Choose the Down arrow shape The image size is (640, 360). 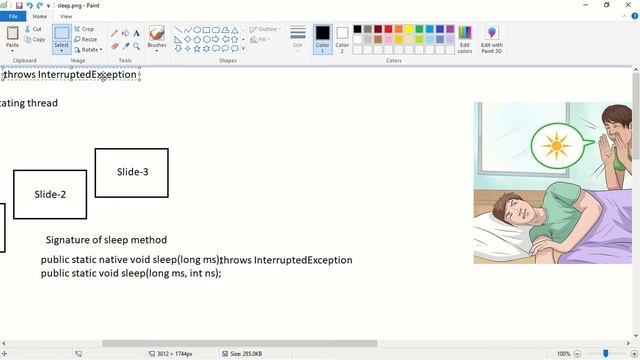[178, 49]
